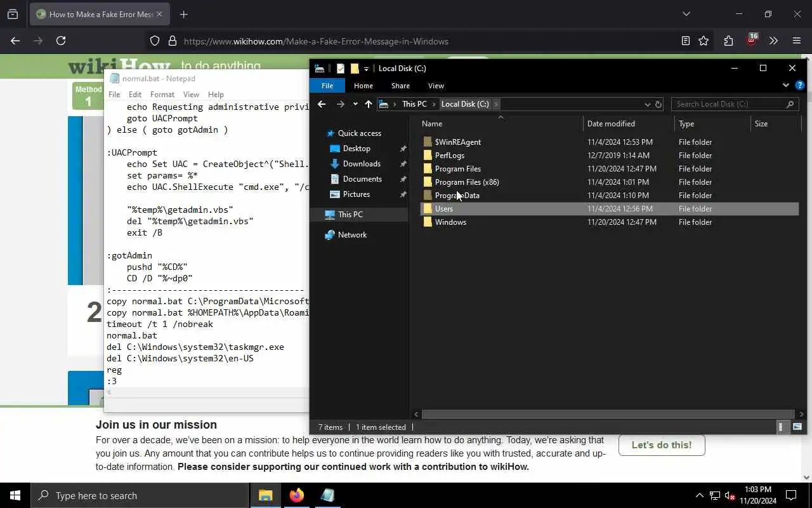Show more Firefox toolbar tools chevron
The height and width of the screenshot is (508, 812).
tap(773, 41)
